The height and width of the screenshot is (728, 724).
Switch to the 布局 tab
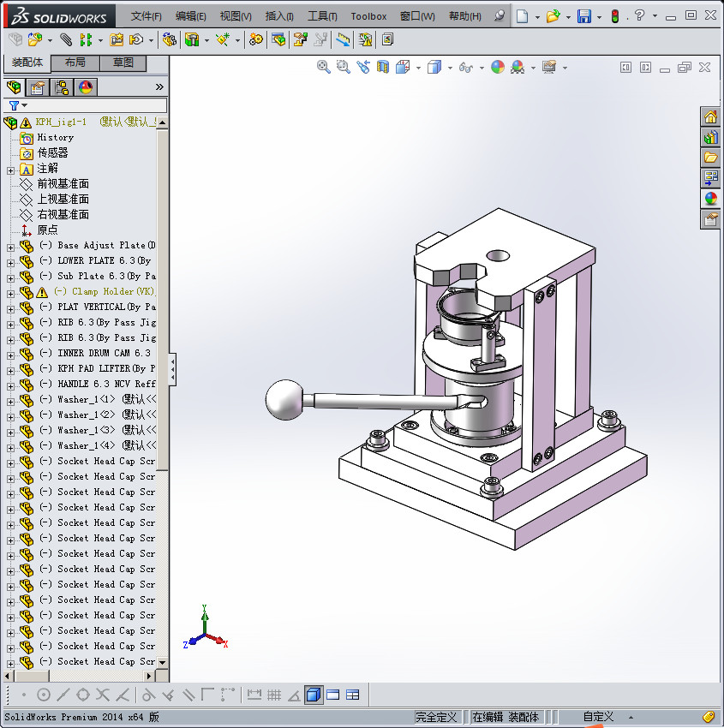pos(75,63)
